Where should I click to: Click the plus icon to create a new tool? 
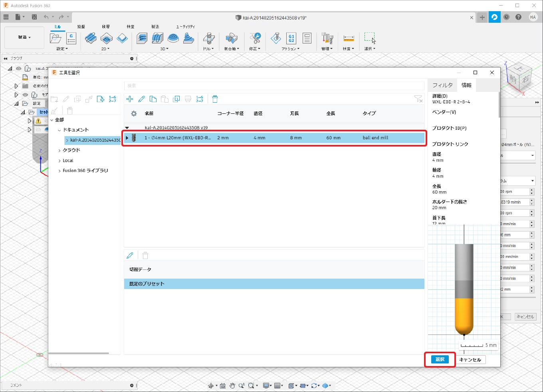click(130, 99)
